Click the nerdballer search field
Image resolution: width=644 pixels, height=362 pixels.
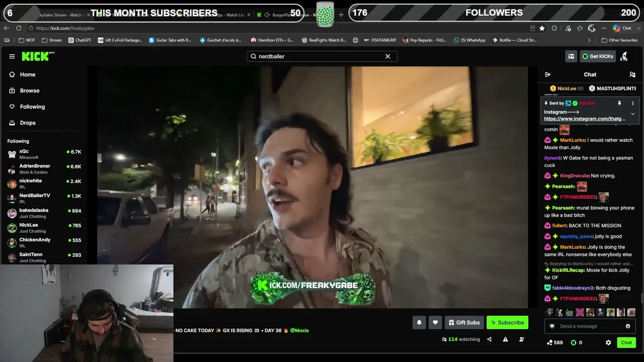pyautogui.click(x=321, y=56)
